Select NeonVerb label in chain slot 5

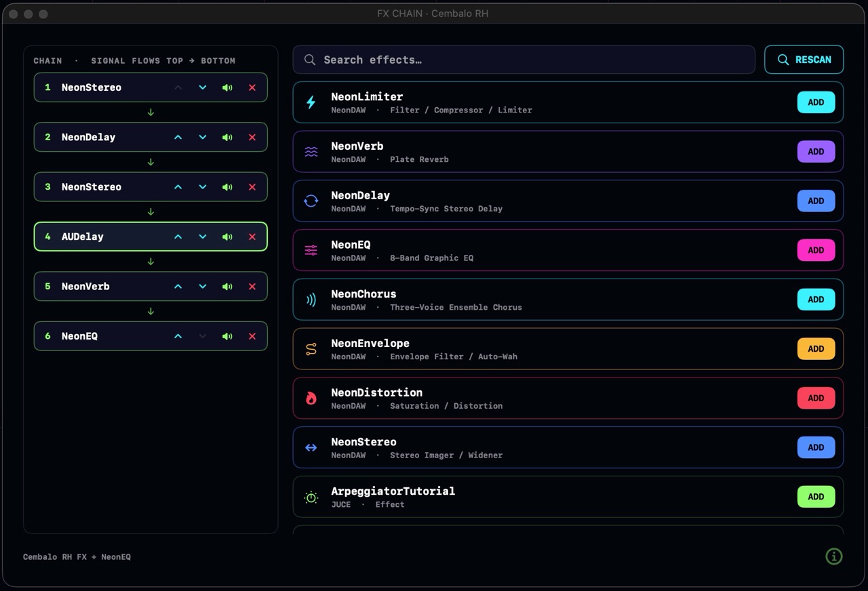tap(85, 286)
